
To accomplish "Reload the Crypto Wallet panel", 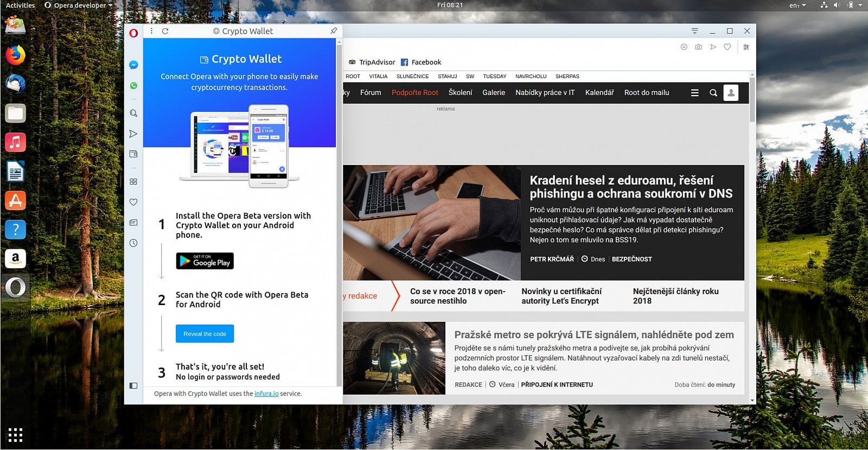I will [165, 31].
